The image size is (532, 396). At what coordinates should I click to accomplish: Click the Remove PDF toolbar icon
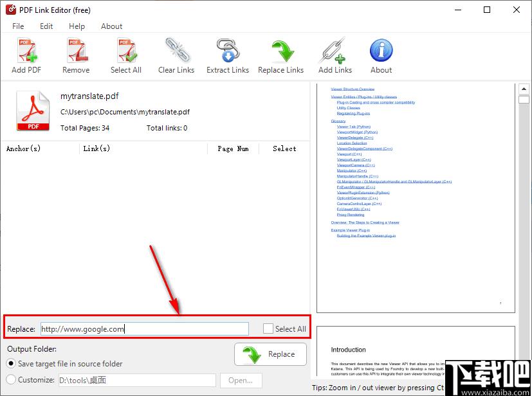tap(77, 51)
